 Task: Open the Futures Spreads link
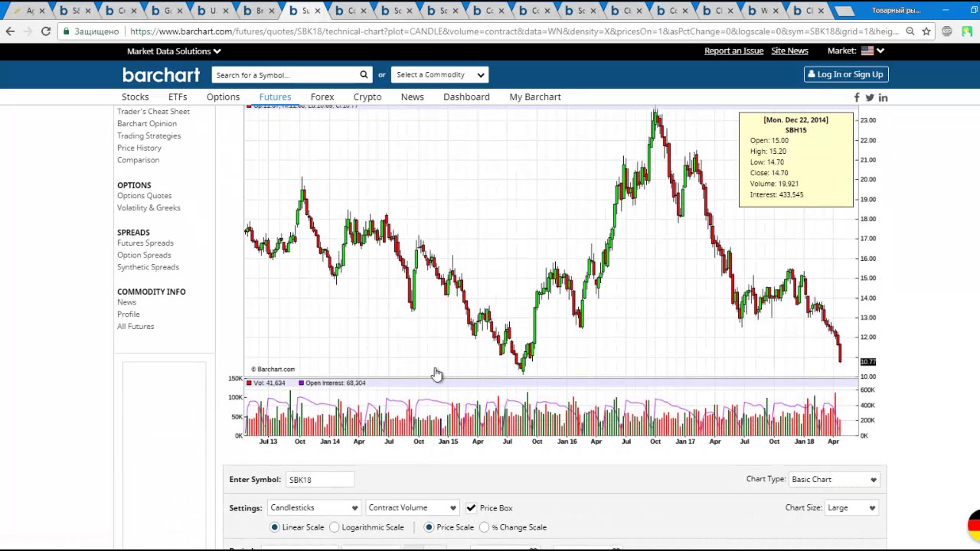pyautogui.click(x=145, y=243)
